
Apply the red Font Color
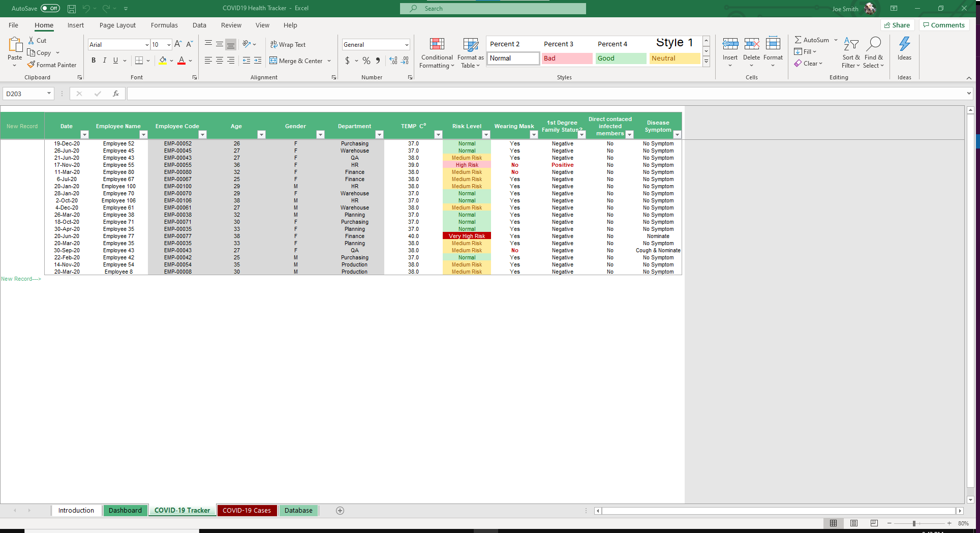click(x=181, y=61)
